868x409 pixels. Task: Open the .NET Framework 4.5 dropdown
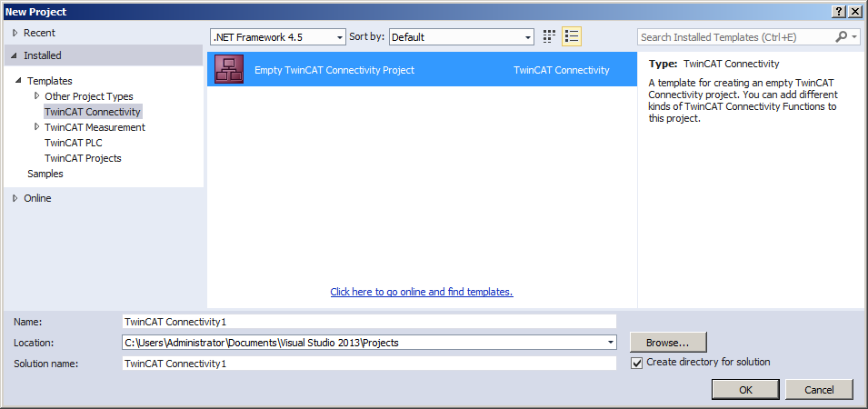278,37
